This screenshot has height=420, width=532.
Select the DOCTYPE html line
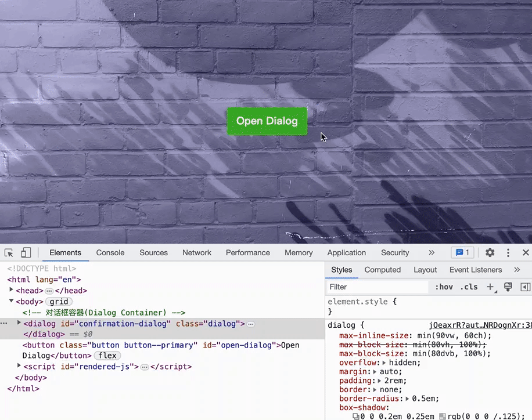coord(42,269)
